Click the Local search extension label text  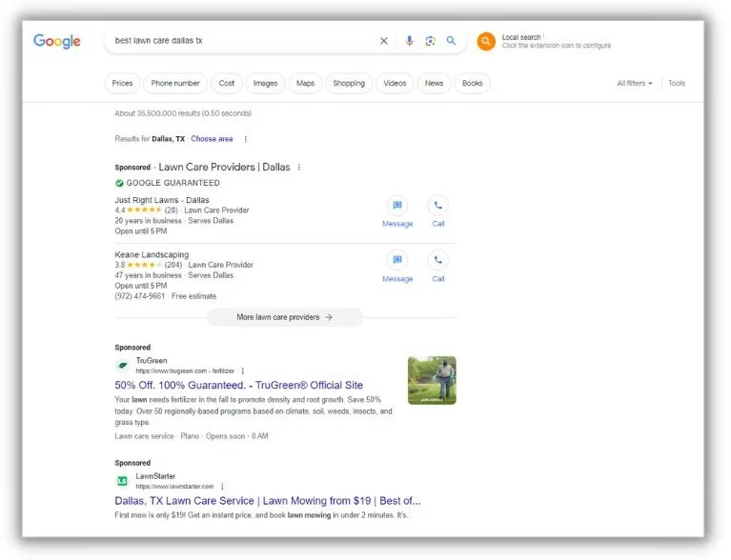pyautogui.click(x=521, y=37)
